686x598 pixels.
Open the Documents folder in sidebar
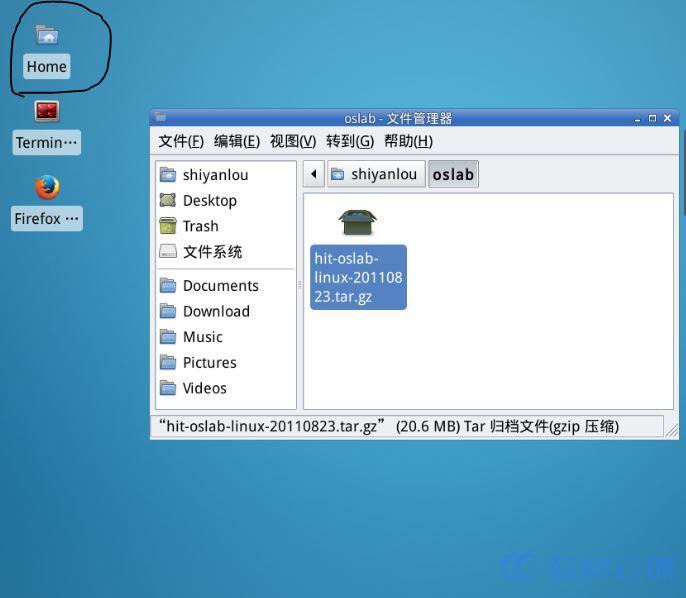point(220,285)
